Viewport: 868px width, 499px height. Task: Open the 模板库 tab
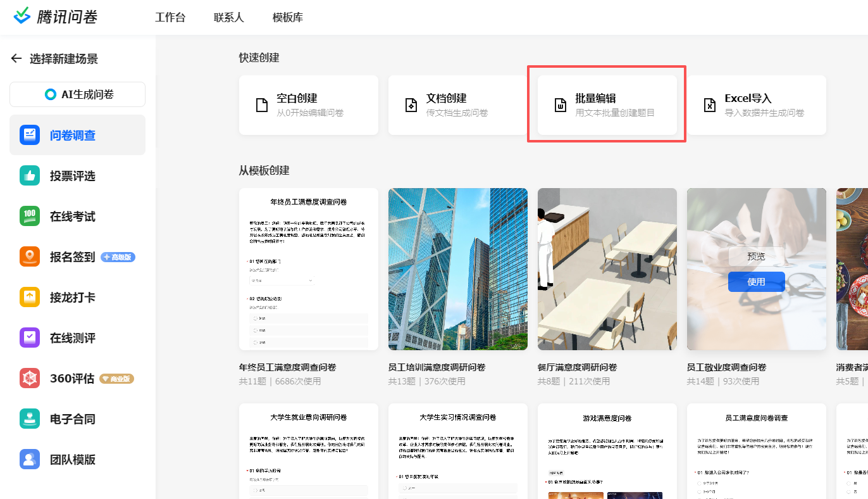[x=287, y=17]
